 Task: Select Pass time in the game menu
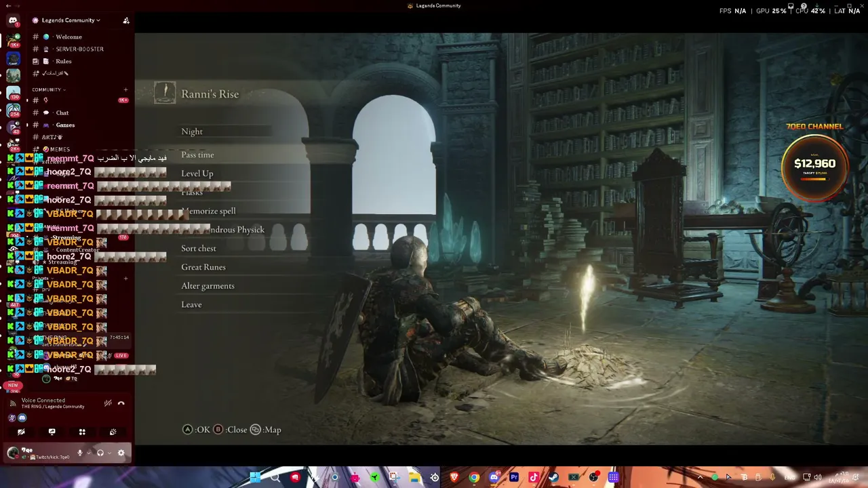[x=197, y=155]
